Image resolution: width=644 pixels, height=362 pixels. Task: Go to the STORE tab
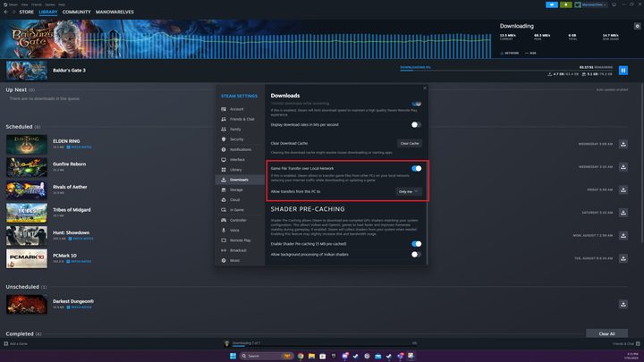[26, 12]
